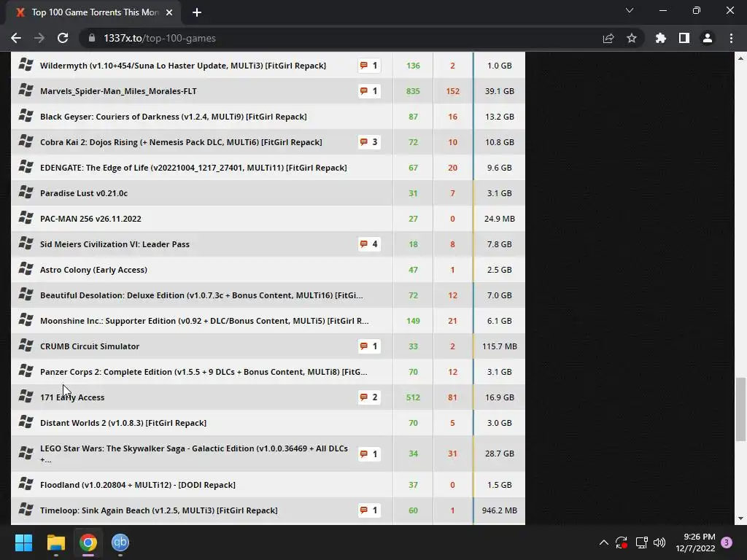The width and height of the screenshot is (747, 560).
Task: Open new tab with plus button
Action: coord(197,12)
